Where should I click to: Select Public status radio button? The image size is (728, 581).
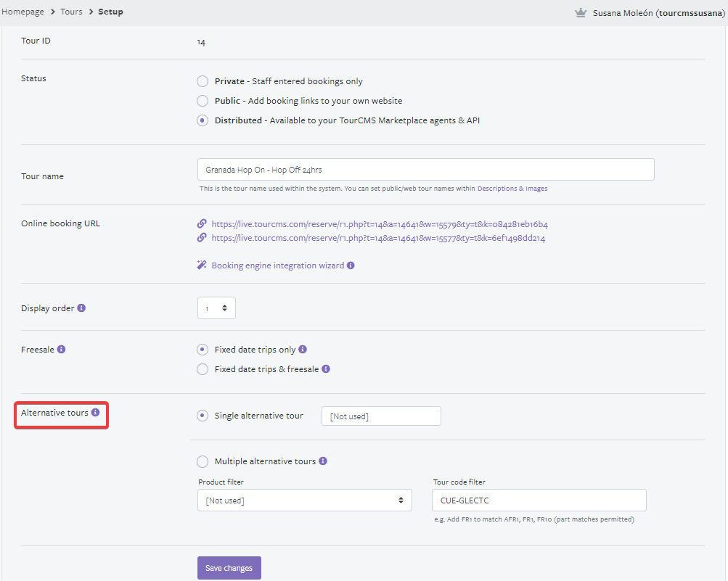(x=203, y=101)
